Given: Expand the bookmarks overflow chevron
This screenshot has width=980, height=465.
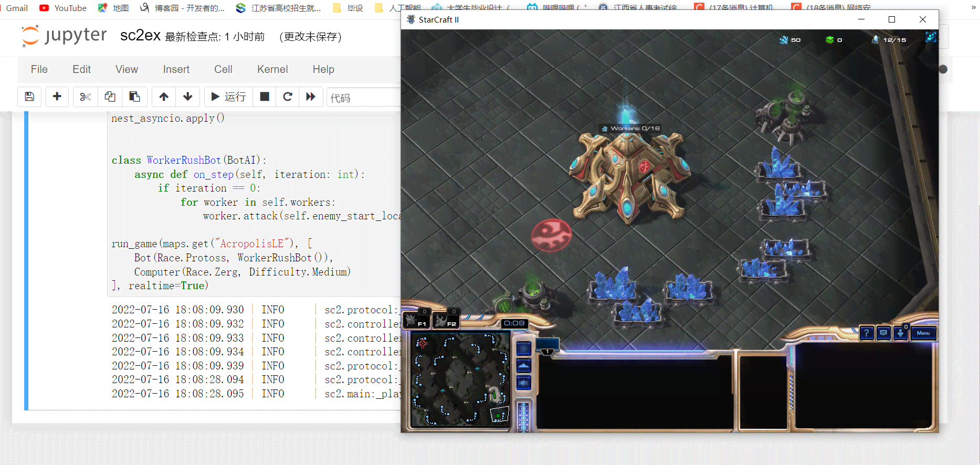Looking at the screenshot, I should [973, 8].
